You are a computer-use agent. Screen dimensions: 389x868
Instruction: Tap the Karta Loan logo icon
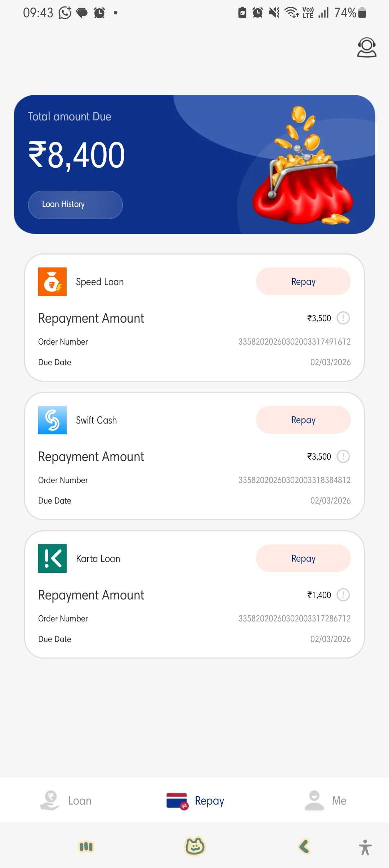[53, 558]
